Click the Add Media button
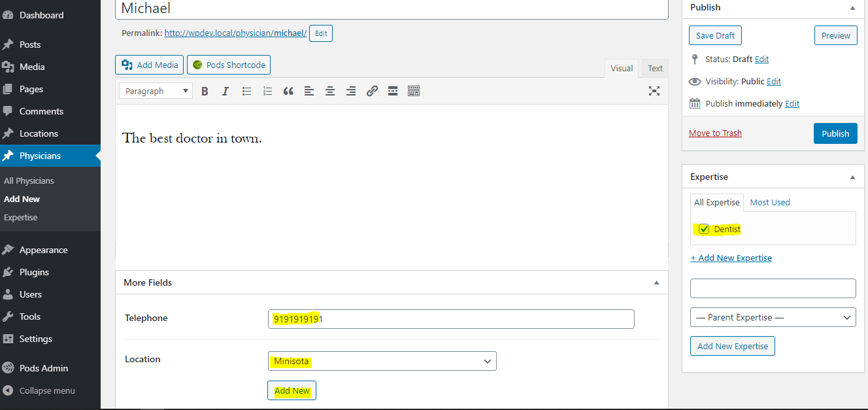The width and height of the screenshot is (868, 410). click(x=149, y=65)
